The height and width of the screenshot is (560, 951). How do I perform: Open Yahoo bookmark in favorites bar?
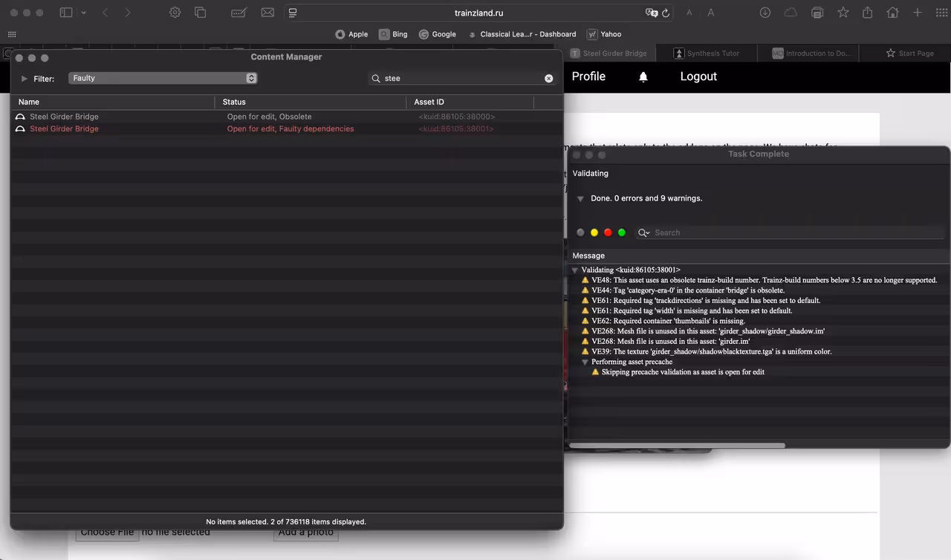604,34
